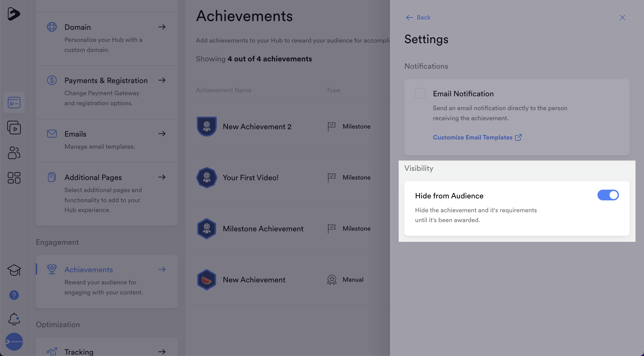Click the blue help question mark
Viewport: 644px width, 356px height.
coord(14,295)
